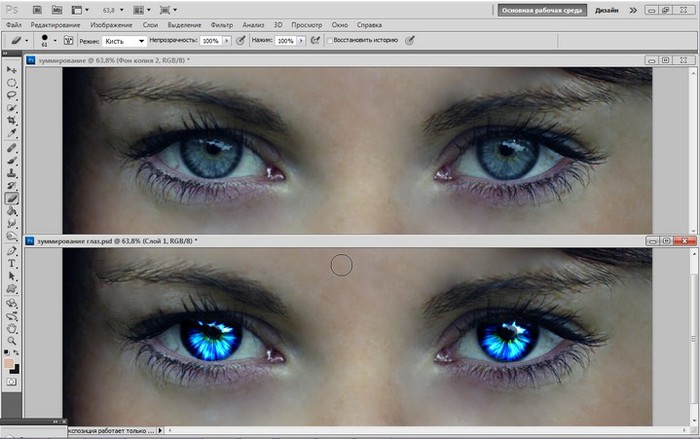Open the Режим mode dropdown showing Кисть
This screenshot has height=439, width=700.
[x=124, y=41]
